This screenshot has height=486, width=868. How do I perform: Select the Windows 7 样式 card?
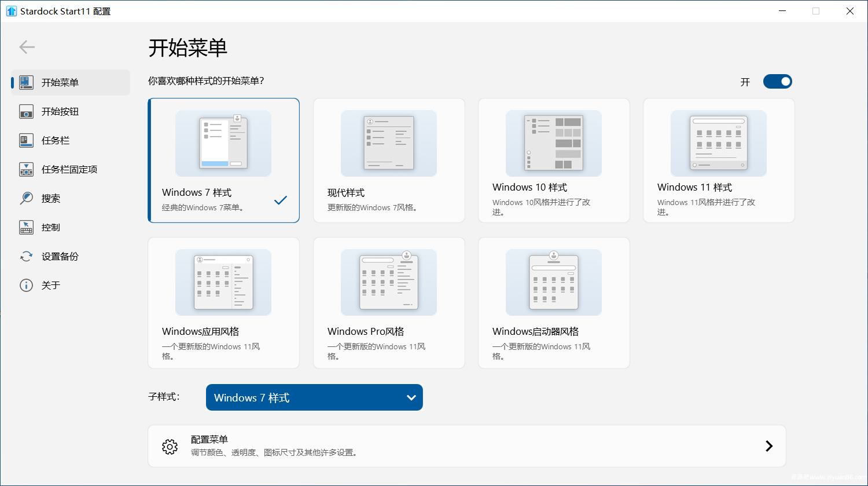click(x=223, y=160)
